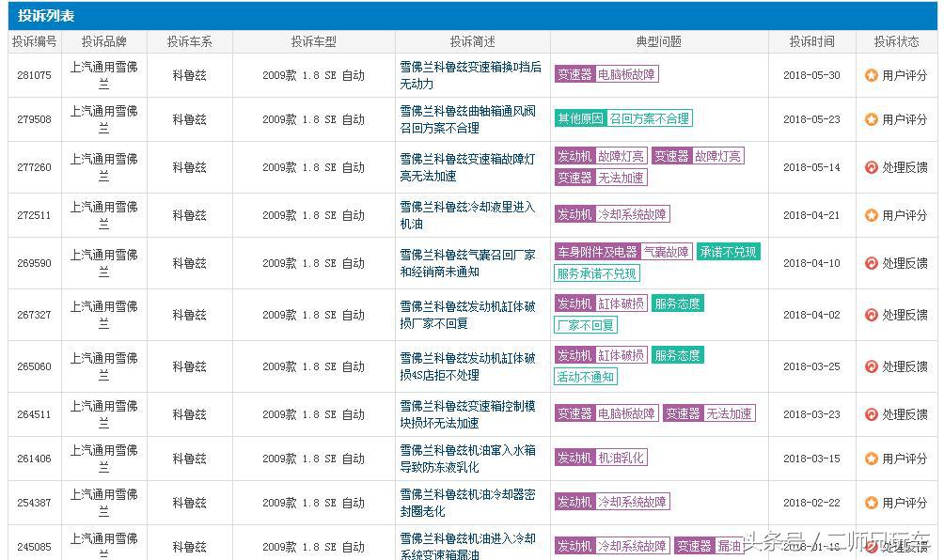Viewport: 944px width, 560px height.
Task: Open complaint number 267327
Action: (33, 314)
